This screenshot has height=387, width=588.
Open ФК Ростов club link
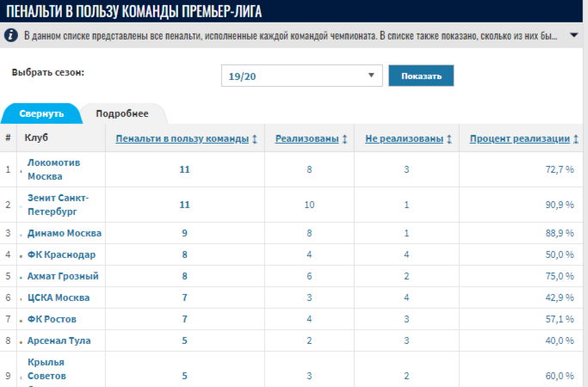52,319
